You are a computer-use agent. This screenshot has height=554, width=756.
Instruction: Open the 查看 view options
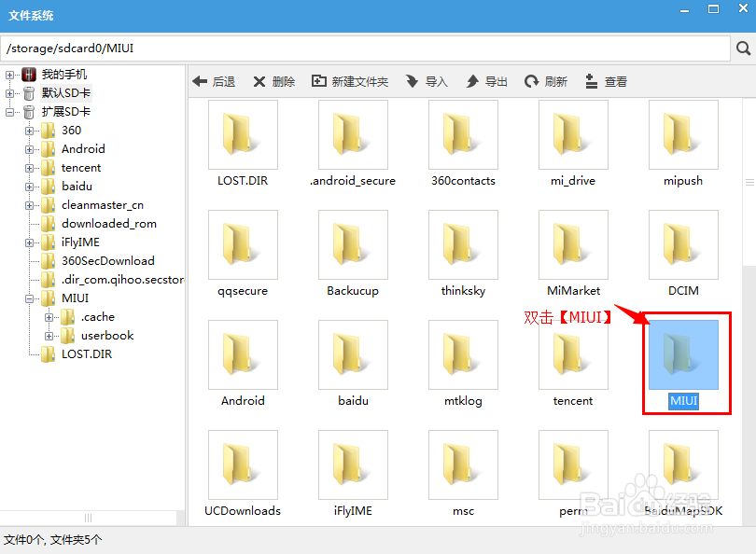pos(606,81)
